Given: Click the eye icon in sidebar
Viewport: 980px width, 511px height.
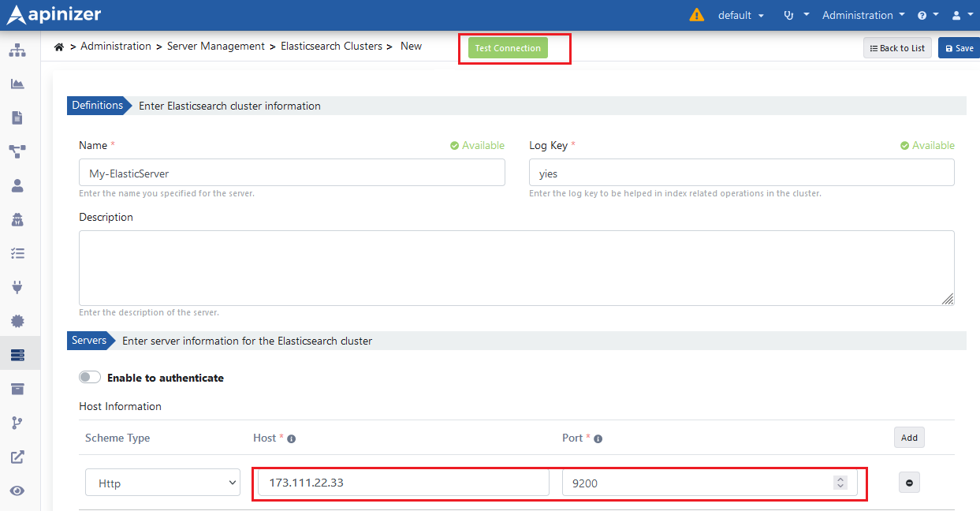Looking at the screenshot, I should 17,490.
